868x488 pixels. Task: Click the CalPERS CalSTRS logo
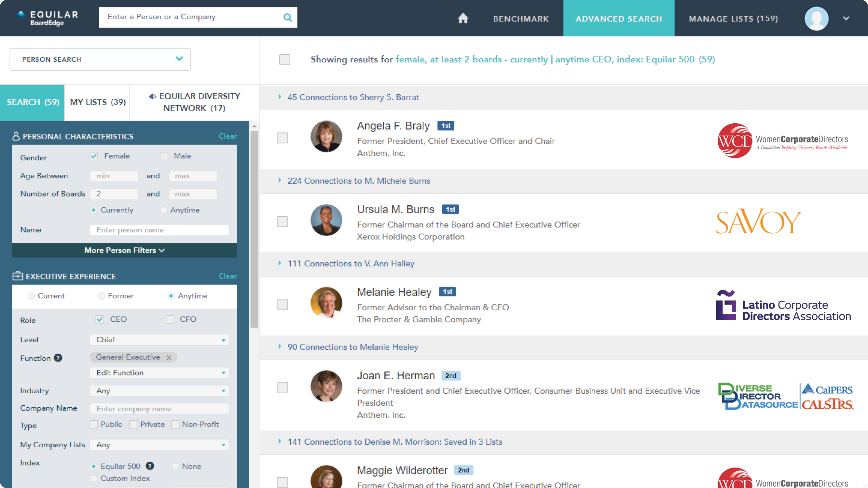pyautogui.click(x=828, y=396)
